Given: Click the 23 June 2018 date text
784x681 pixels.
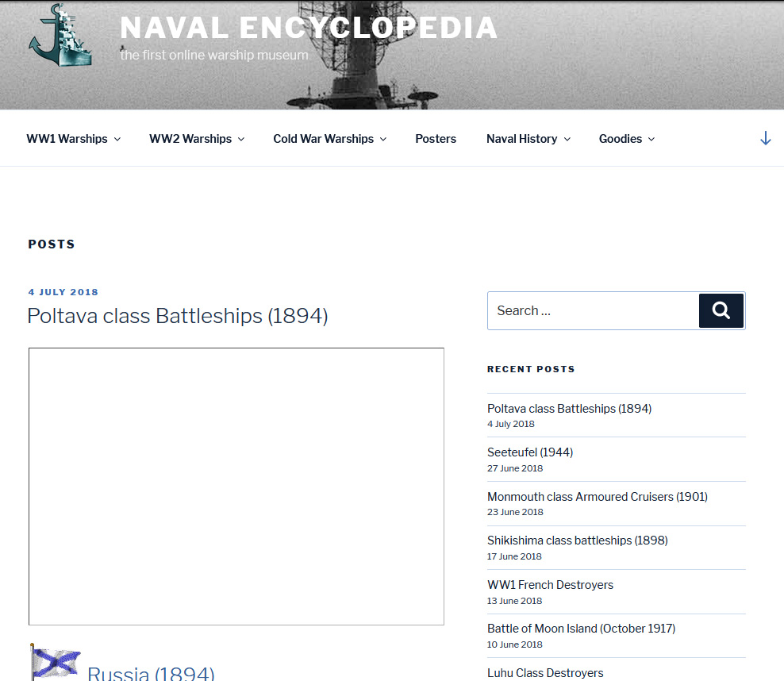Looking at the screenshot, I should tap(515, 512).
